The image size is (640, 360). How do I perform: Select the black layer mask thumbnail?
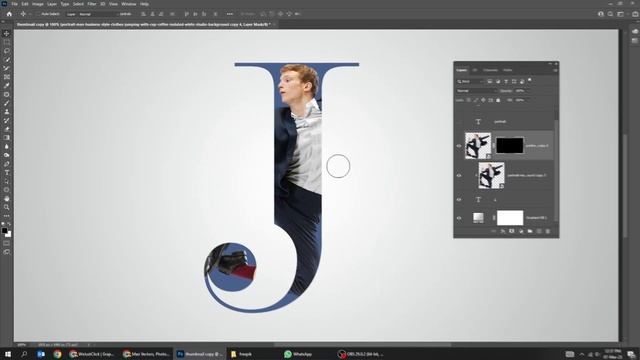[x=510, y=146]
